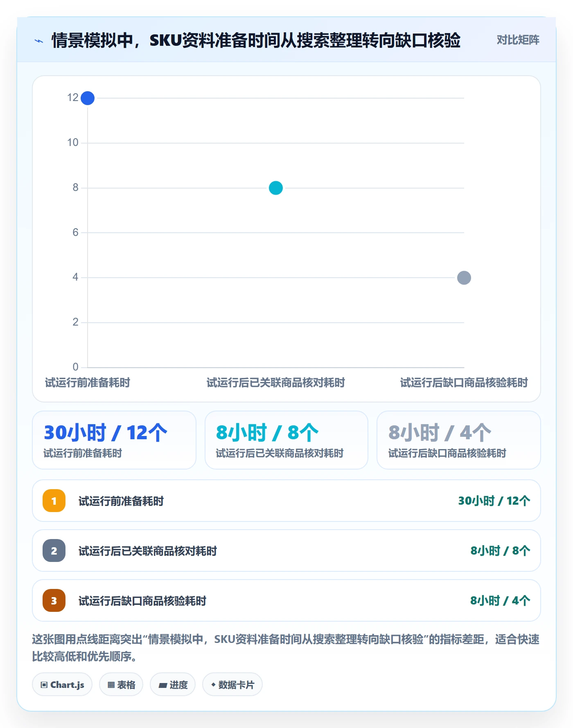Click the 对比矩阵 label in header

click(x=518, y=40)
